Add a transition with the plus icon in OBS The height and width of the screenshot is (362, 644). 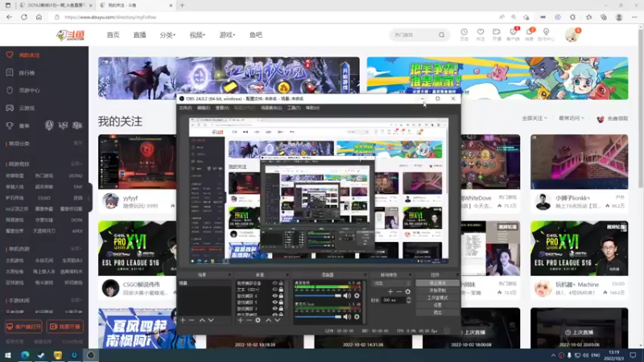pos(390,291)
